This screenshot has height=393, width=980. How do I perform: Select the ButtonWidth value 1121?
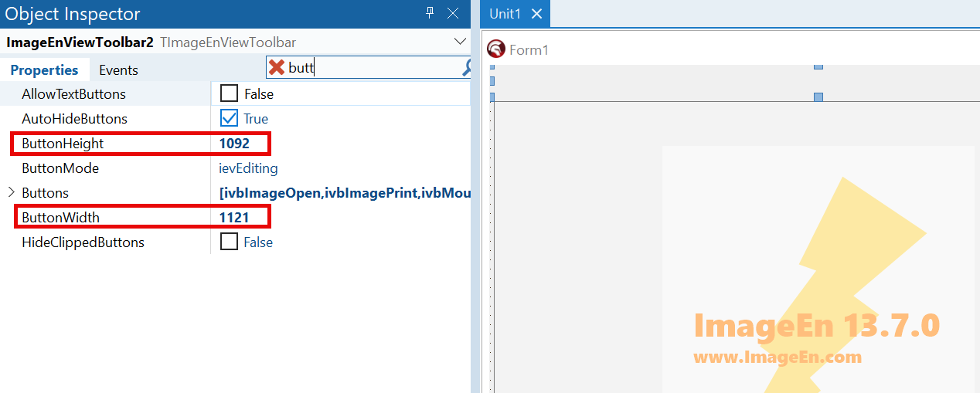tap(234, 217)
